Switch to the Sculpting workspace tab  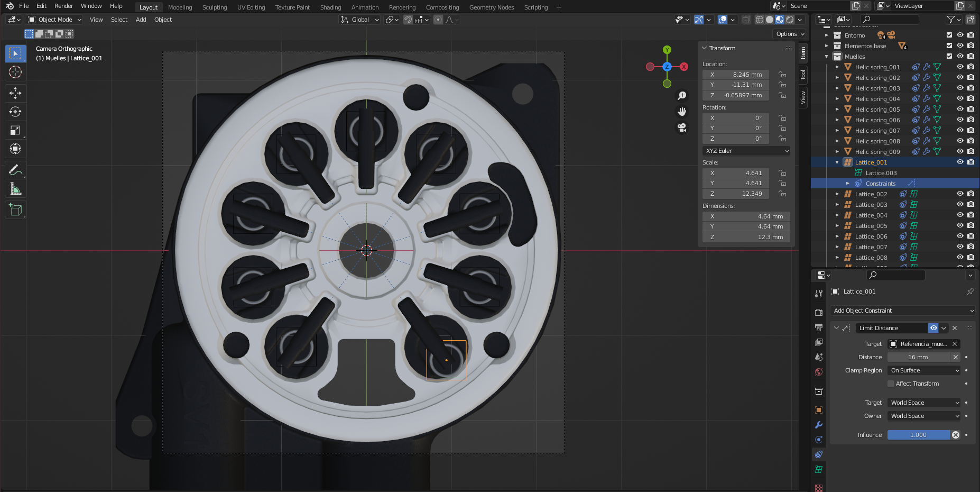(214, 7)
